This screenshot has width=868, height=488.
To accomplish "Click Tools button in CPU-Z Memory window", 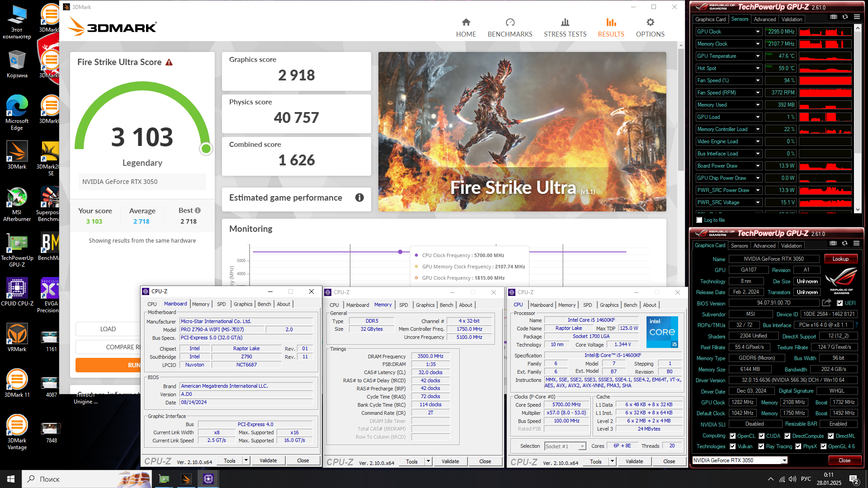I will (411, 461).
